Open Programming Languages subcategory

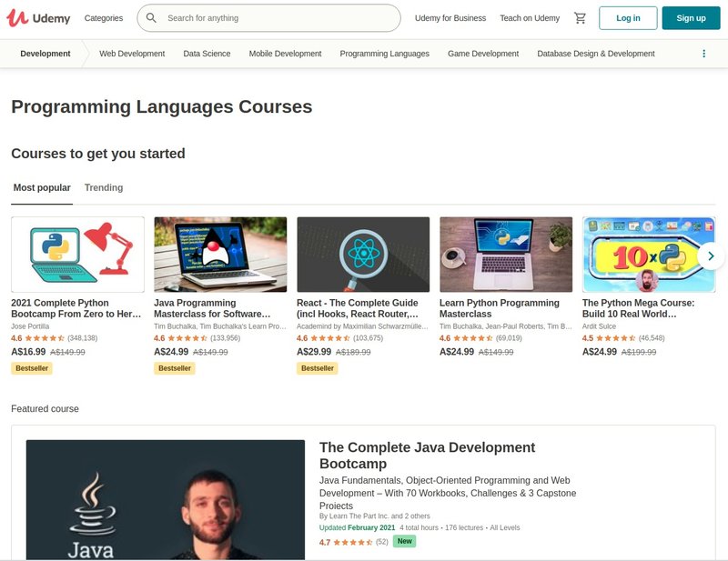[x=384, y=54]
